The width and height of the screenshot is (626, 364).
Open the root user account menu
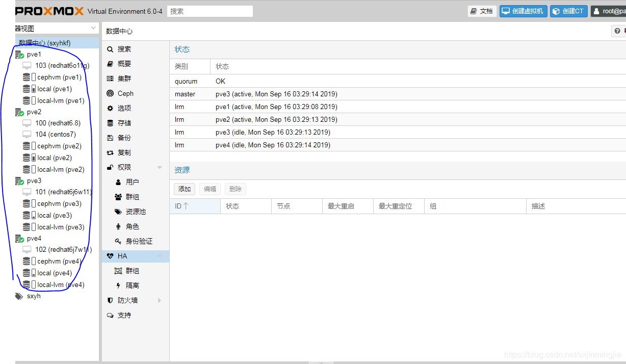(x=608, y=11)
